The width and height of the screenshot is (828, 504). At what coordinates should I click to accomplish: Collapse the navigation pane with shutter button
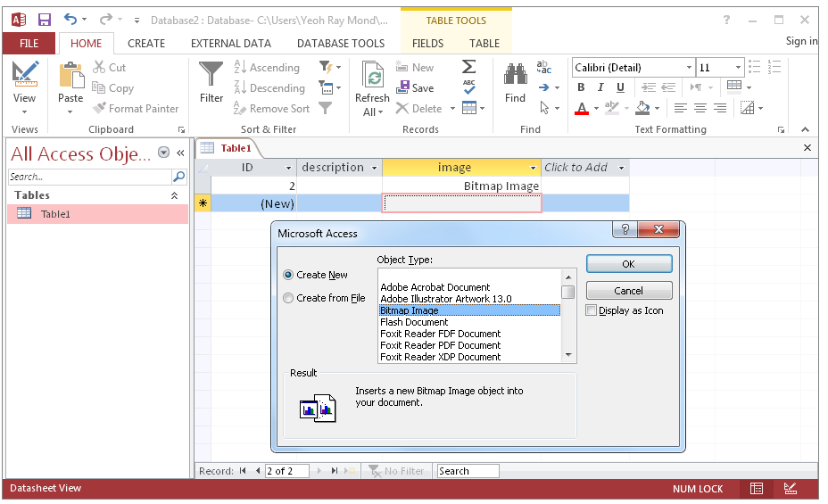[180, 153]
